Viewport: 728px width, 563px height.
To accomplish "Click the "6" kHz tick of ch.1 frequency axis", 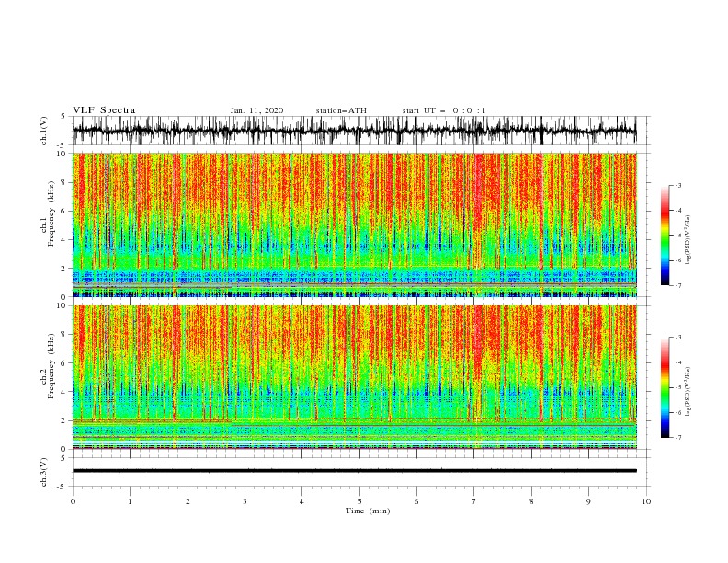I will click(63, 211).
